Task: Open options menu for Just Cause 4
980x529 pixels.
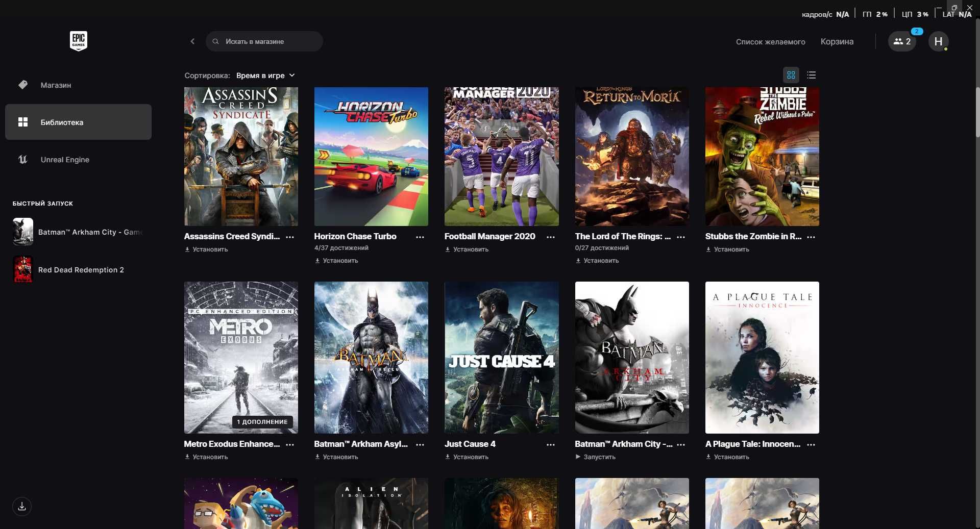Action: (x=551, y=445)
